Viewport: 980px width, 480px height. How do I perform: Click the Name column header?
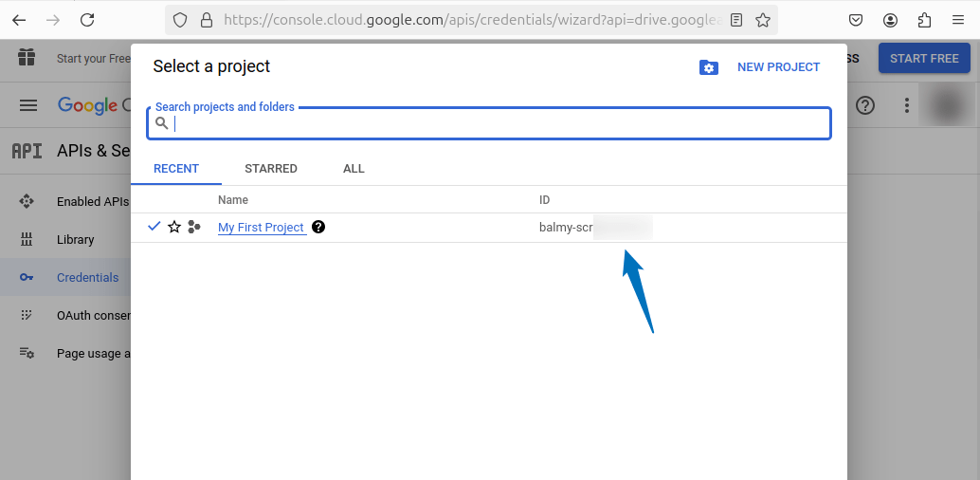pos(233,199)
